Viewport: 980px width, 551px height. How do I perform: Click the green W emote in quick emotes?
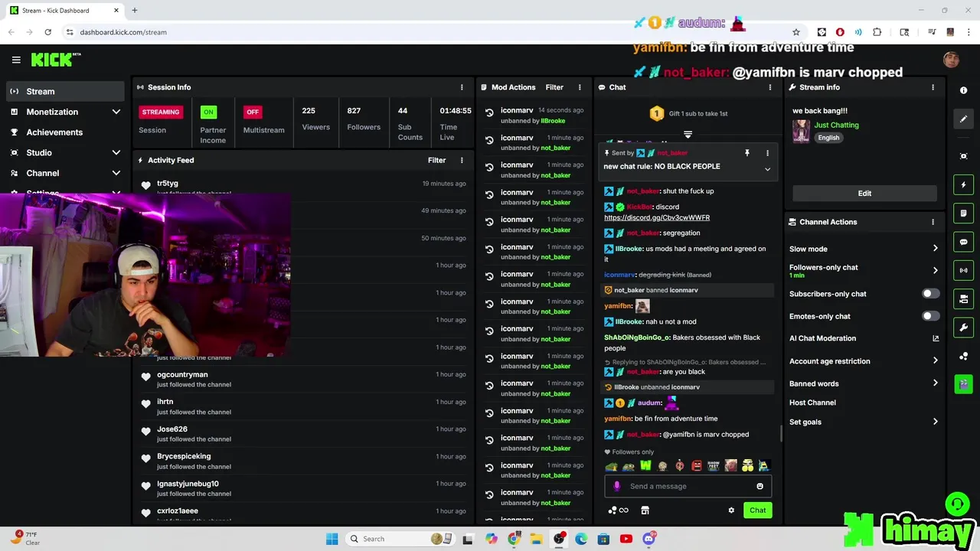pos(645,466)
